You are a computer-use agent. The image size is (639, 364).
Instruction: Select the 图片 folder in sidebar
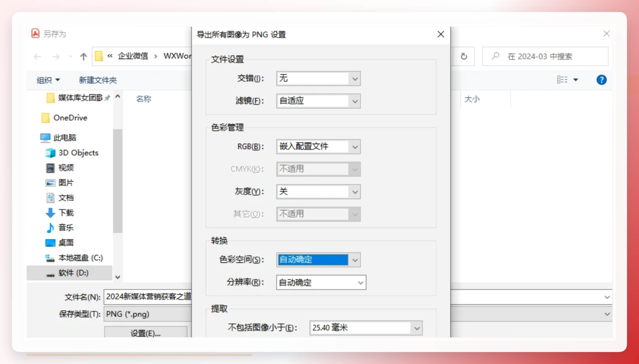click(x=60, y=183)
